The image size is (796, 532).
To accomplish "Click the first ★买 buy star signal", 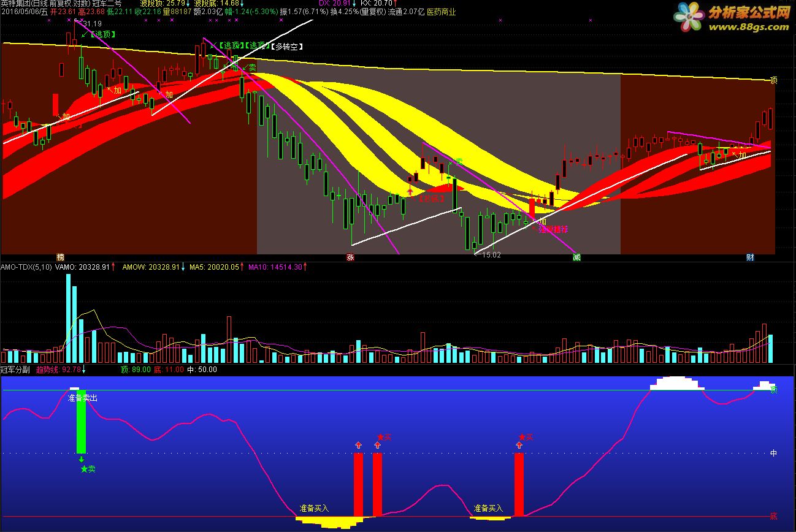I will point(384,437).
